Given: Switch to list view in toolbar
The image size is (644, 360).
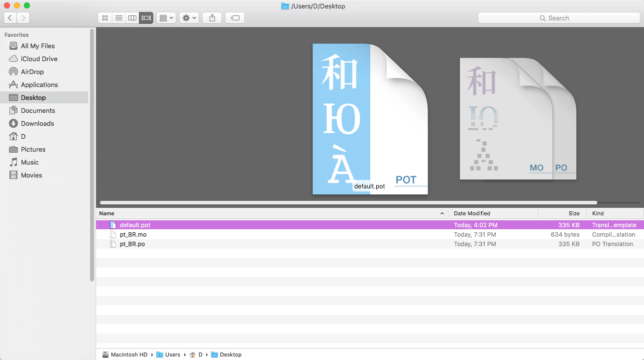Looking at the screenshot, I should point(118,18).
